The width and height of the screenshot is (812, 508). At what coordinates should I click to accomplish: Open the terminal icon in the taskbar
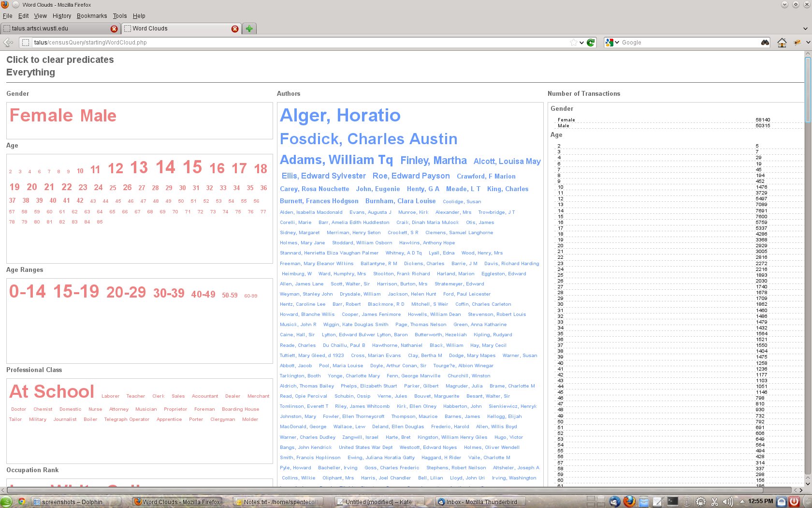672,502
